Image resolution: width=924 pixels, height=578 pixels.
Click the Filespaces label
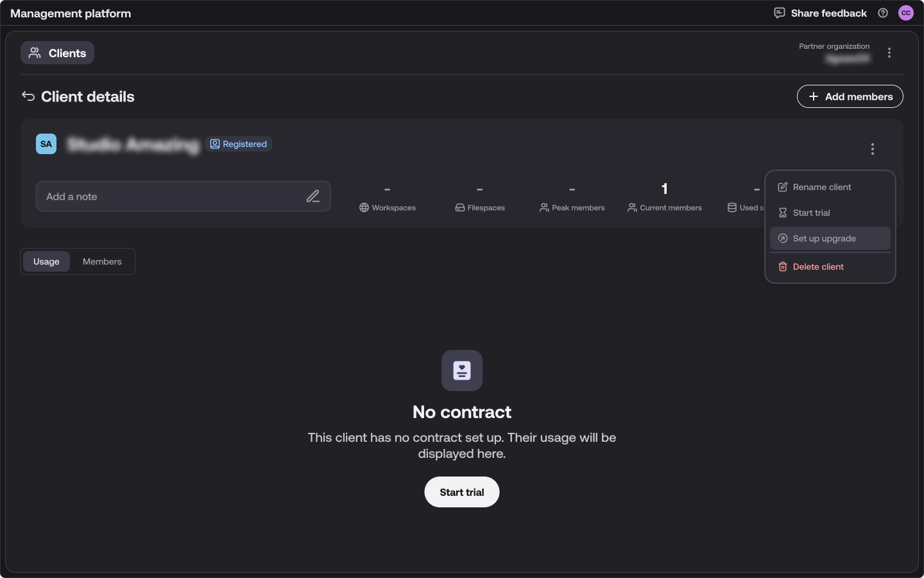coord(486,207)
